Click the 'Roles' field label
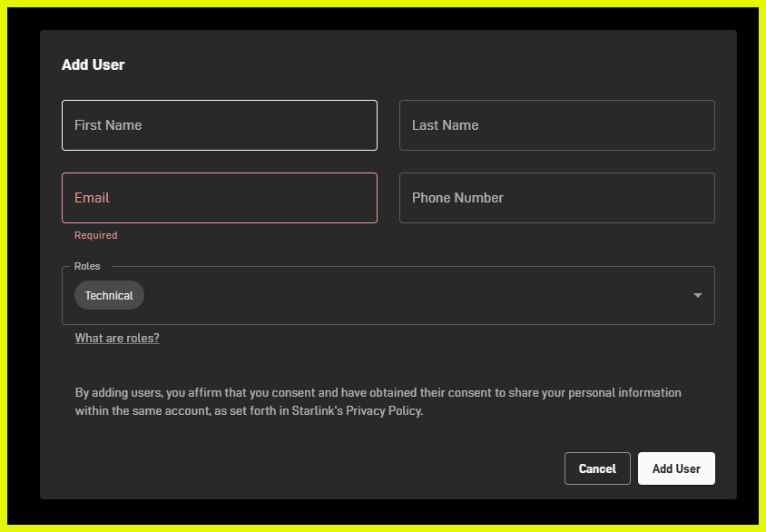This screenshot has width=766, height=532. [87, 267]
